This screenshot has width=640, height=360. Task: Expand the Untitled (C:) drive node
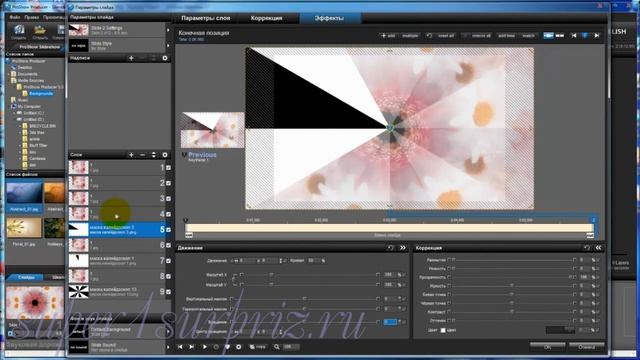[x=14, y=113]
